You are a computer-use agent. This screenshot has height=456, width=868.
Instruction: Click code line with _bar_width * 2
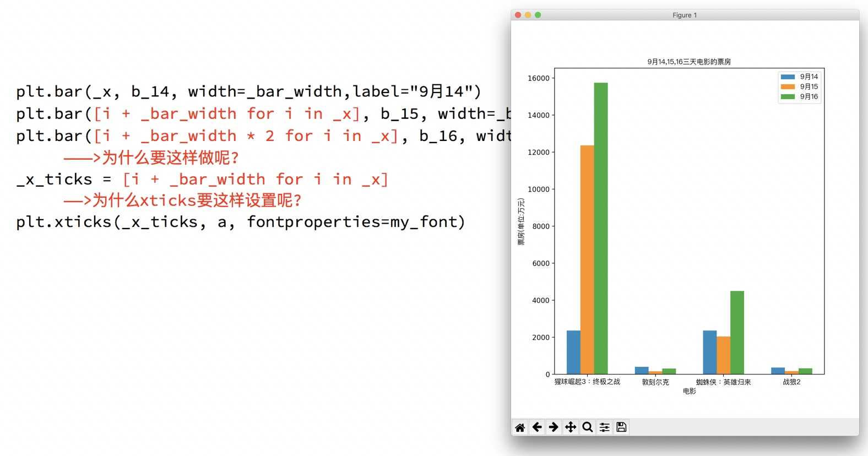(263, 136)
